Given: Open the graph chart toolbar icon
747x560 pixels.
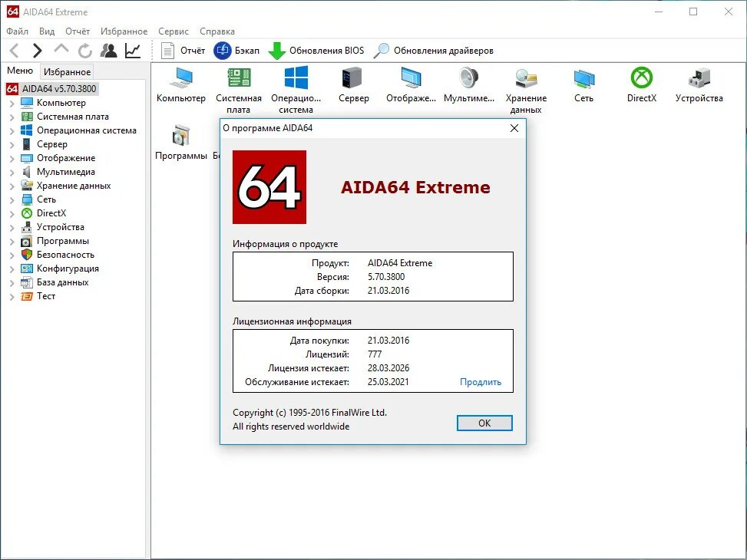Looking at the screenshot, I should pos(133,51).
